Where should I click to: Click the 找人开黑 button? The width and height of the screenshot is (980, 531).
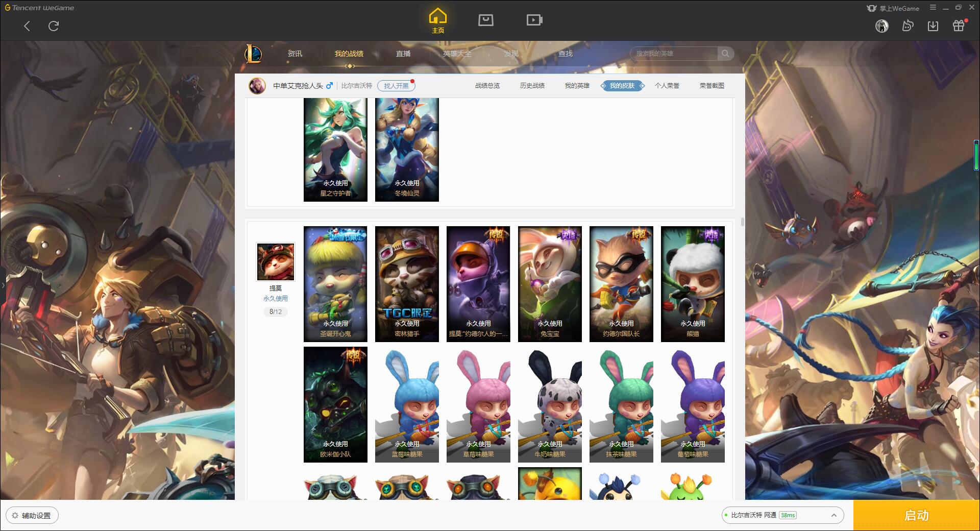click(x=396, y=86)
